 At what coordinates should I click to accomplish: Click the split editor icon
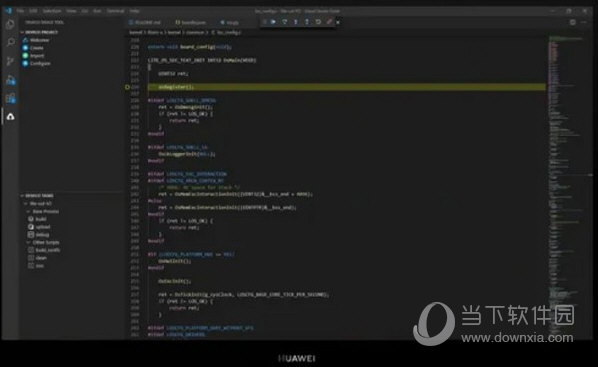coord(572,23)
